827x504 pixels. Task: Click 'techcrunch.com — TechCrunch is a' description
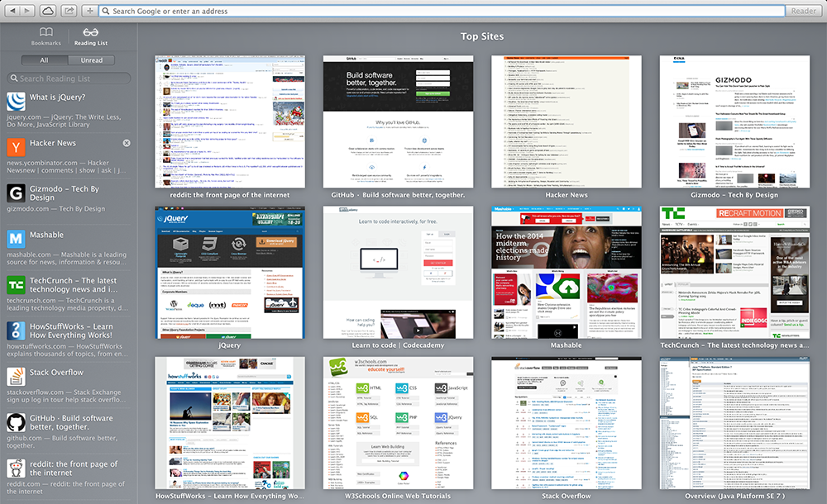pos(67,304)
